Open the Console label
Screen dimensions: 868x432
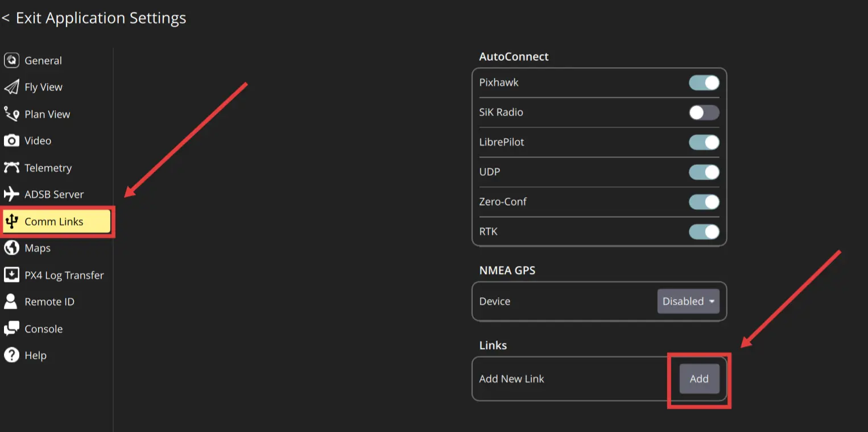click(44, 329)
